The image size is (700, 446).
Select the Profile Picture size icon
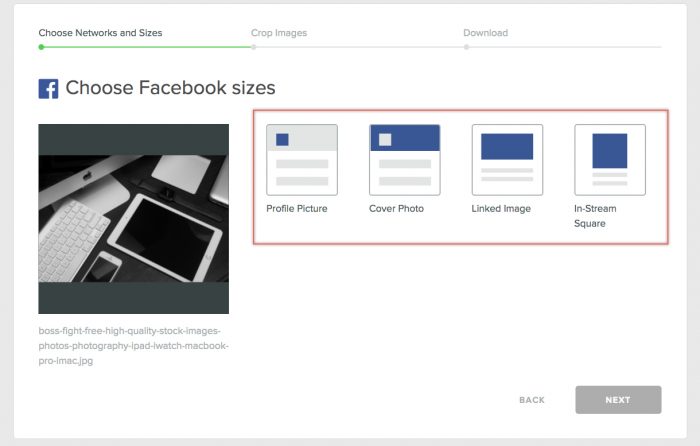tap(302, 159)
